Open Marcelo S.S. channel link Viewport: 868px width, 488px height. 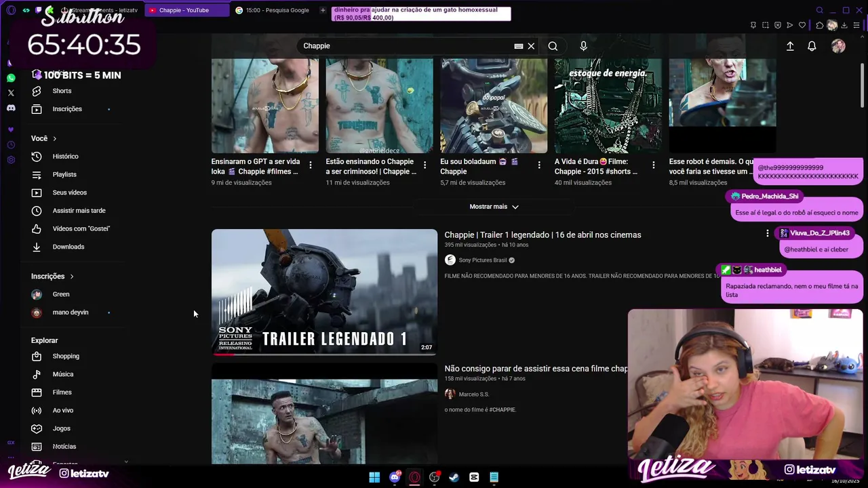pos(473,394)
